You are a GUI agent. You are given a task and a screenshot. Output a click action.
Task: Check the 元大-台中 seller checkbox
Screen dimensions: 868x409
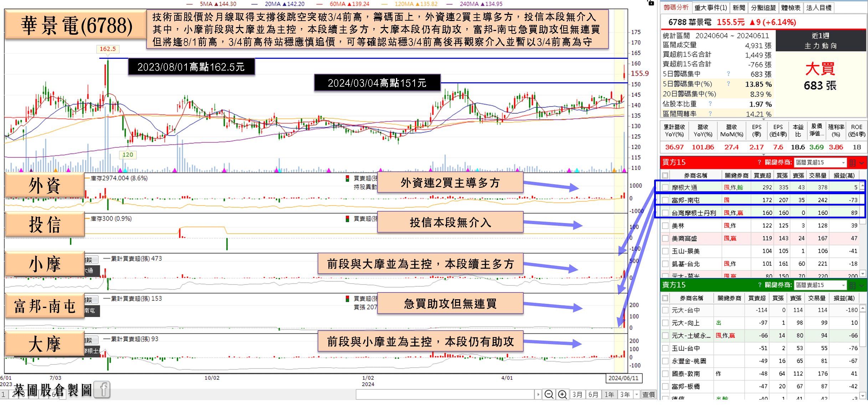tap(665, 310)
